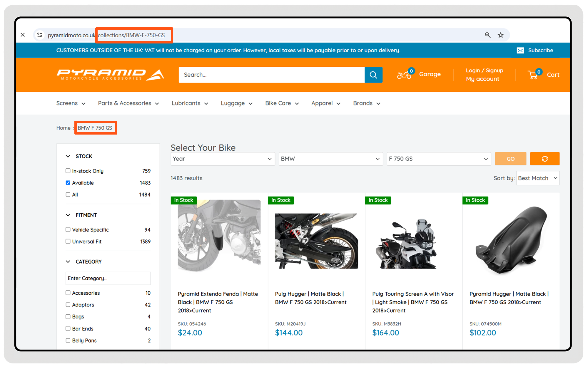
Task: Open the BMW make dropdown
Action: point(331,159)
